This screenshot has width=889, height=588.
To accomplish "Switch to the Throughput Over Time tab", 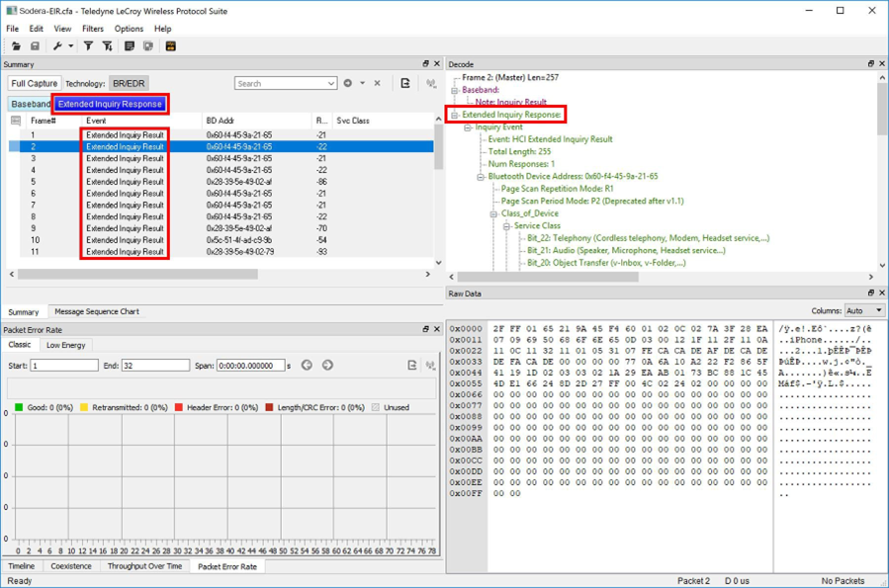I will click(x=144, y=566).
